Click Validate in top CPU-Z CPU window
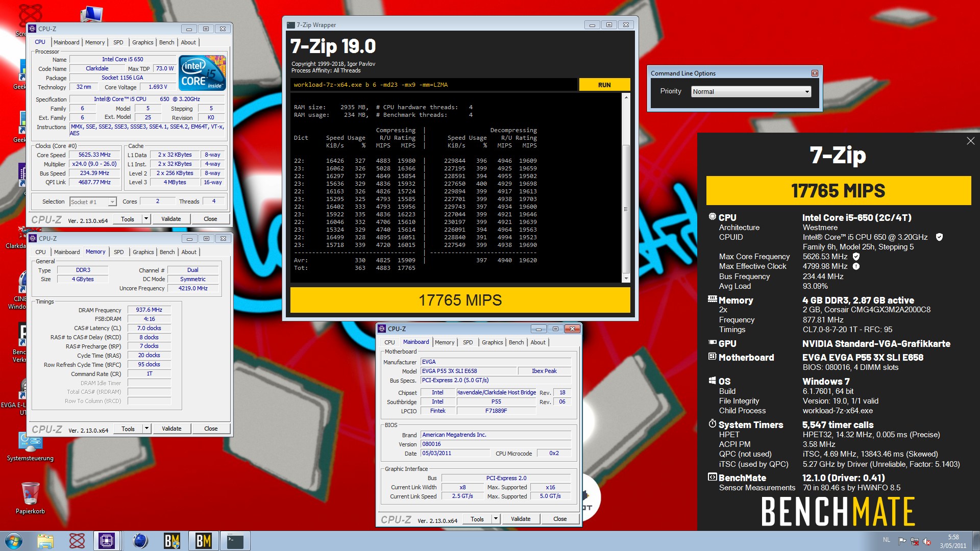The image size is (980, 551). pyautogui.click(x=171, y=219)
